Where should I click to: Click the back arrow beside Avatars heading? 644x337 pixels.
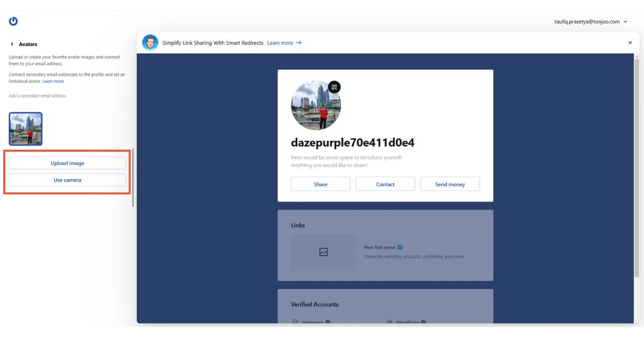pos(11,43)
